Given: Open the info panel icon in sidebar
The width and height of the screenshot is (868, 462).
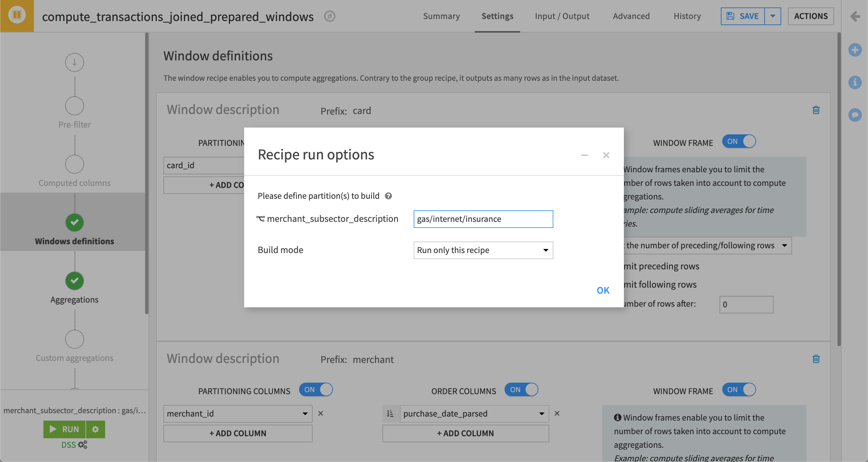Looking at the screenshot, I should pos(855,82).
